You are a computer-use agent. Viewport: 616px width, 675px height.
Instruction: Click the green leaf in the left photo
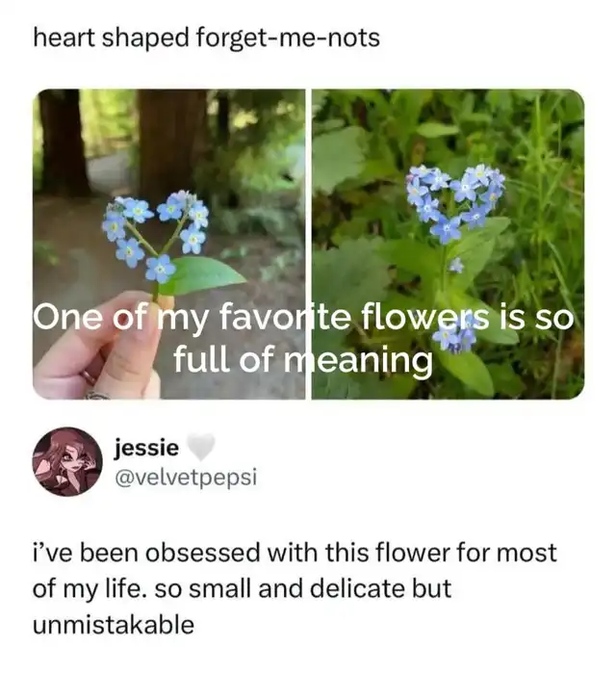(x=205, y=273)
